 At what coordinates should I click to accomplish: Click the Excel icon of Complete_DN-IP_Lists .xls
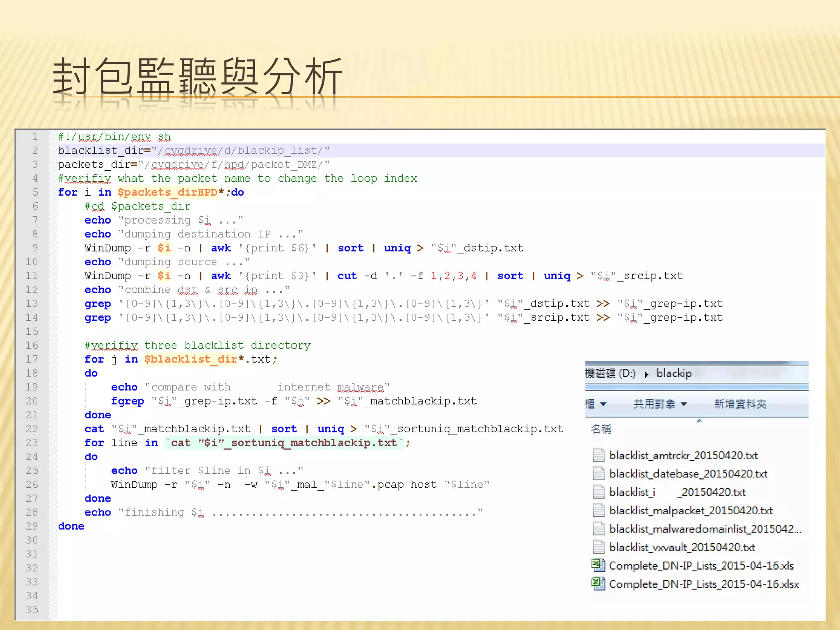(x=598, y=566)
